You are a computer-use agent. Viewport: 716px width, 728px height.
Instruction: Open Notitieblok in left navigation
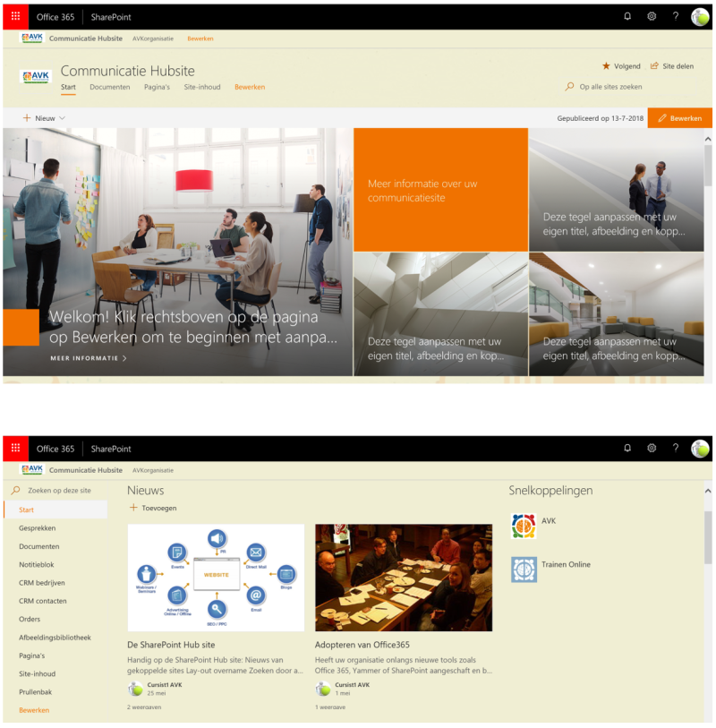click(x=36, y=564)
